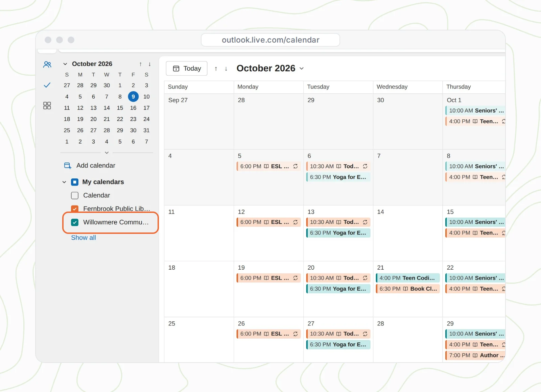Open Oct 29 4:00 PM Teen event
This screenshot has width=541, height=392.
click(x=475, y=345)
